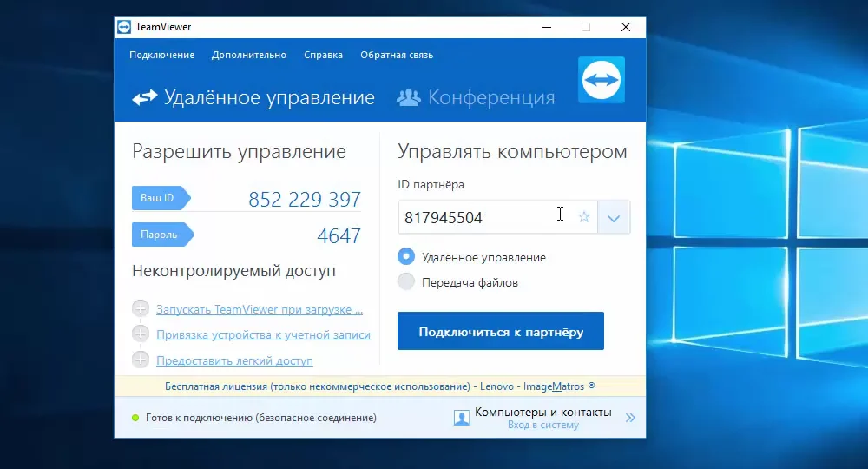Viewport: 868px width, 469px height.
Task: Click plus icon beside Привязка устройства
Action: 141,334
